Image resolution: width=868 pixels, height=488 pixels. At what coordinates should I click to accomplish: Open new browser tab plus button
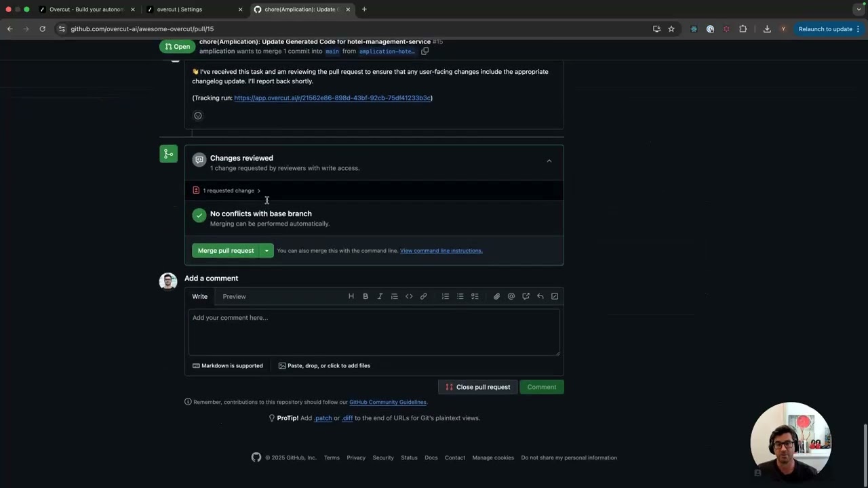point(364,9)
